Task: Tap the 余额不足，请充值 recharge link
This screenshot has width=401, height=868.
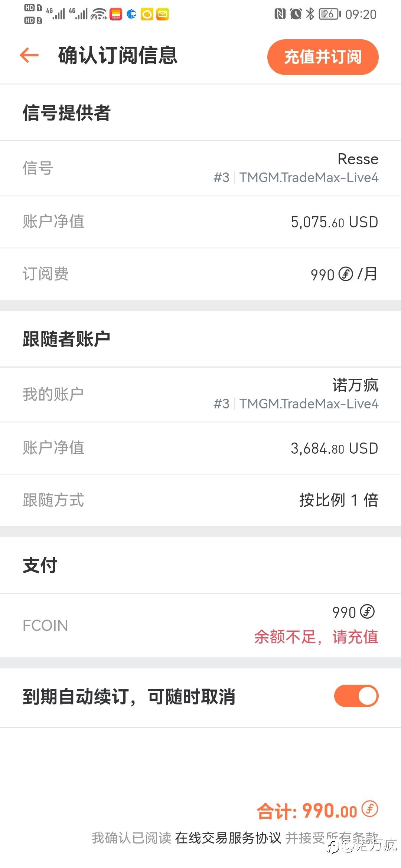Action: [316, 637]
